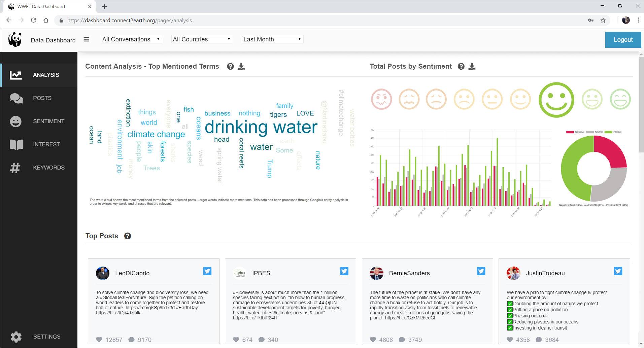
Task: Click Twitter icon on LeoDiCaprio post
Action: tap(207, 271)
